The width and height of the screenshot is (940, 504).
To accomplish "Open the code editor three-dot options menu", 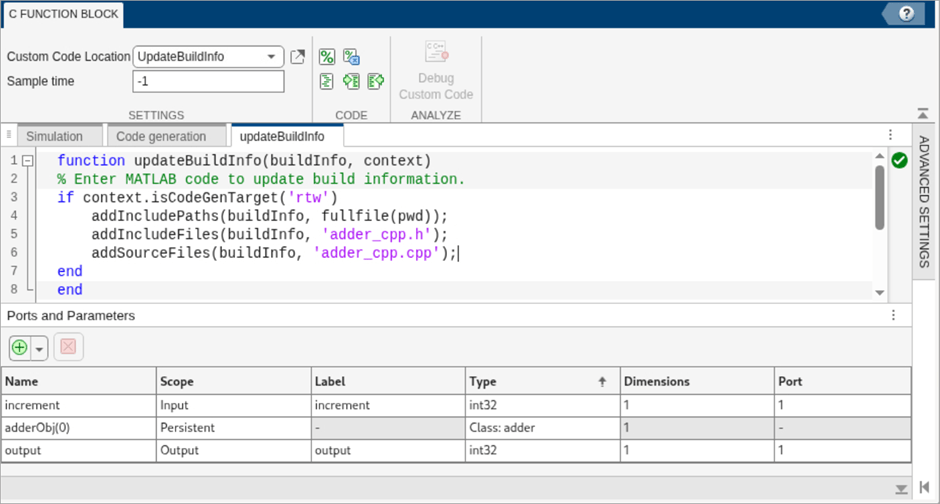I will pos(890,135).
